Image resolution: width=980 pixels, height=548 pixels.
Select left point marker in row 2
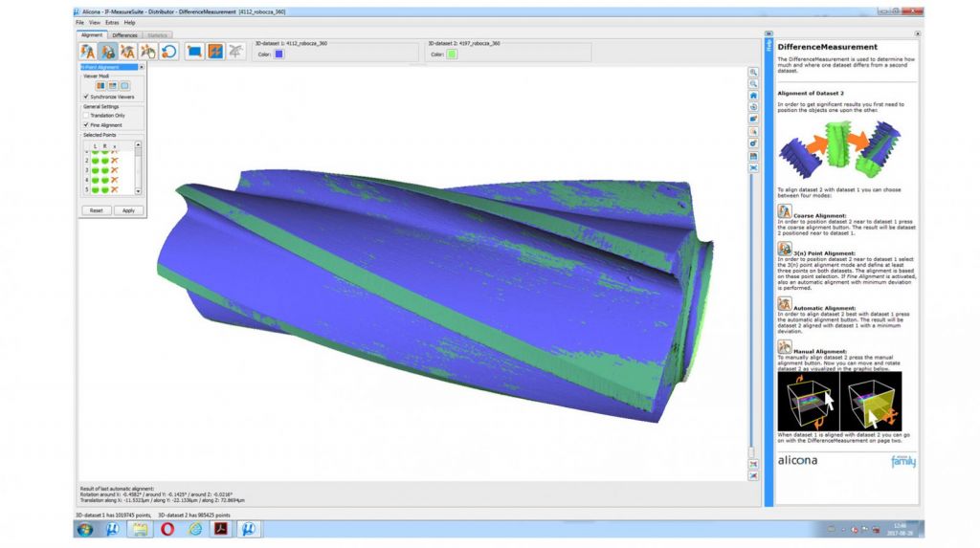(x=96, y=161)
